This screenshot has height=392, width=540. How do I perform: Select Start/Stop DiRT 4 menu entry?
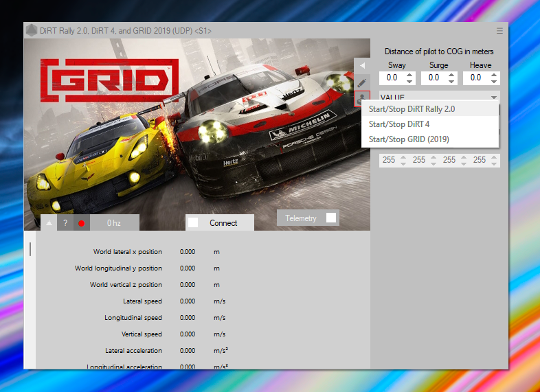pyautogui.click(x=430, y=124)
